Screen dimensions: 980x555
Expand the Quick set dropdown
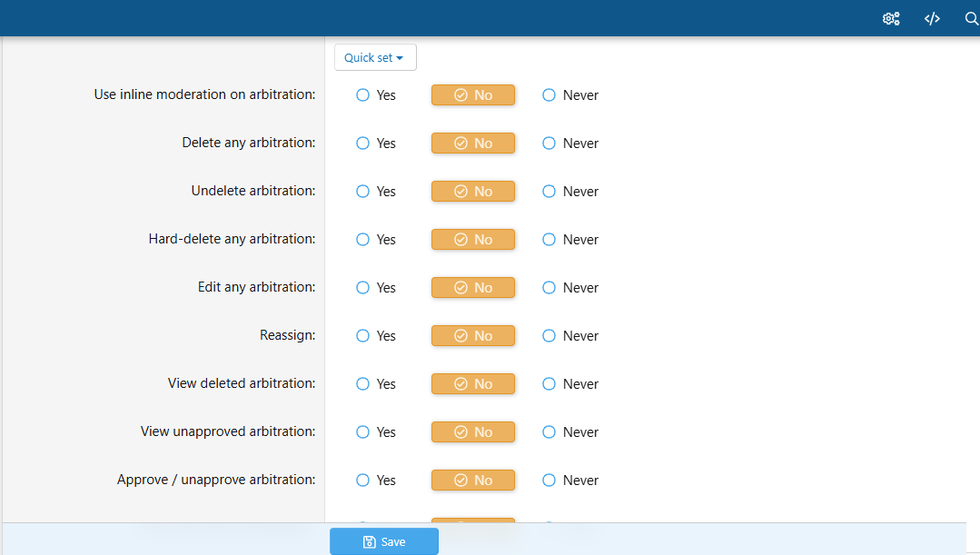click(x=375, y=57)
